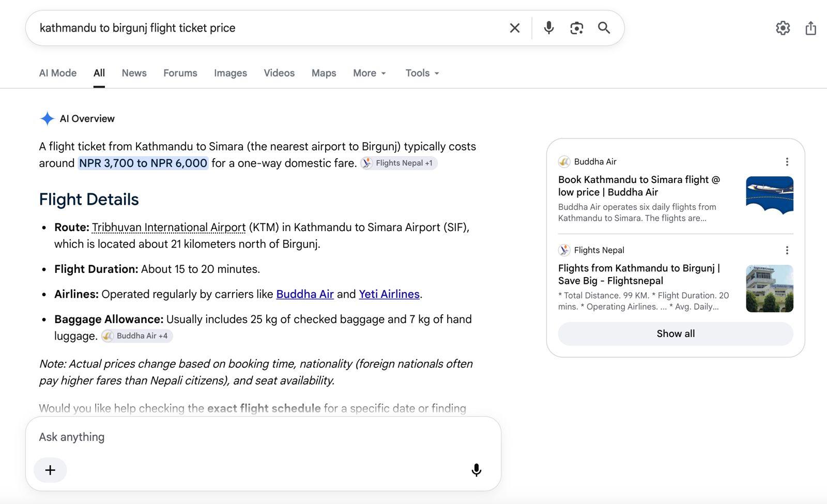The width and height of the screenshot is (827, 504).
Task: Click the AI Overview label text
Action: [x=87, y=118]
